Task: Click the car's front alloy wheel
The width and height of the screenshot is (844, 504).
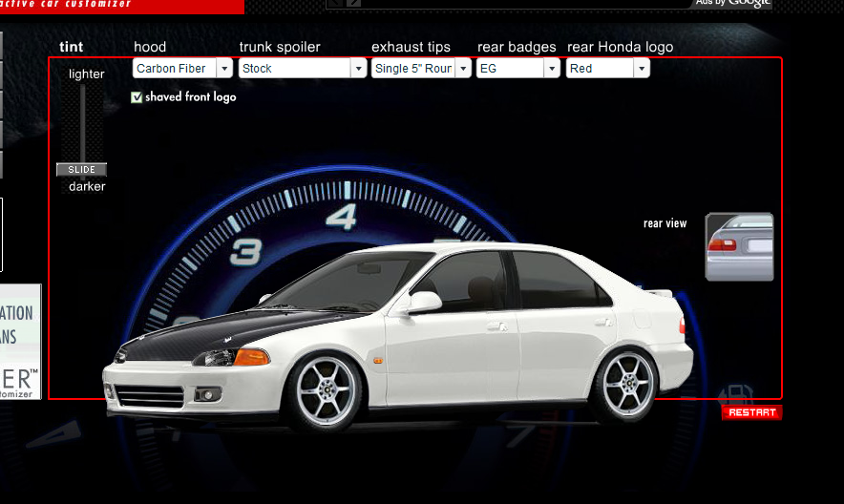Action: pos(325,391)
